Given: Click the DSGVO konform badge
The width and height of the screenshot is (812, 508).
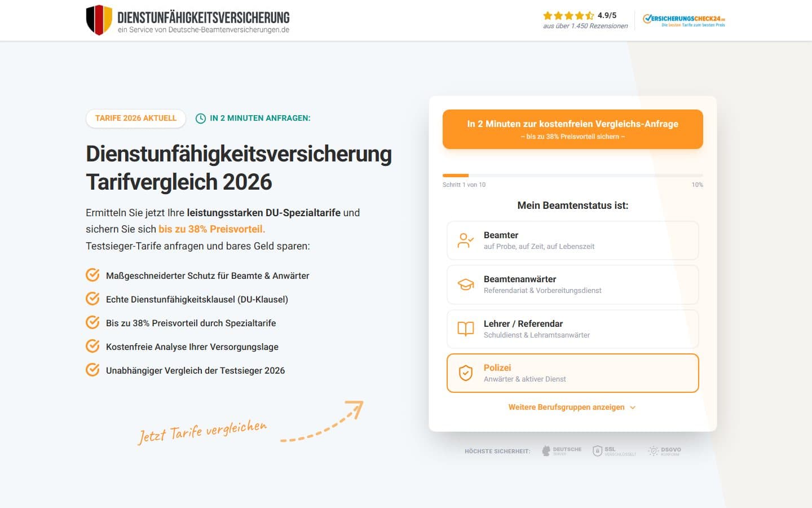Looking at the screenshot, I should pyautogui.click(x=665, y=451).
